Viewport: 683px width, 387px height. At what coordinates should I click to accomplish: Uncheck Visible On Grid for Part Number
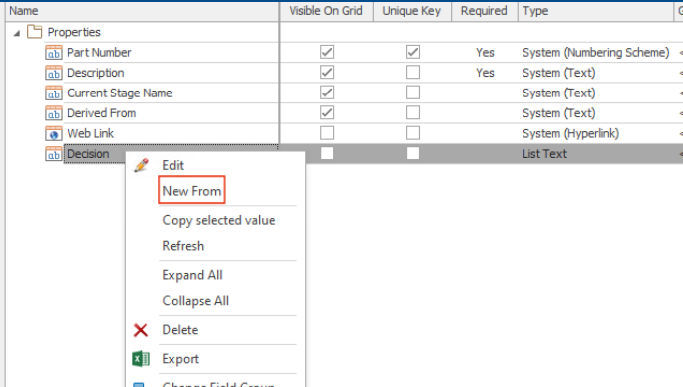pyautogui.click(x=327, y=52)
